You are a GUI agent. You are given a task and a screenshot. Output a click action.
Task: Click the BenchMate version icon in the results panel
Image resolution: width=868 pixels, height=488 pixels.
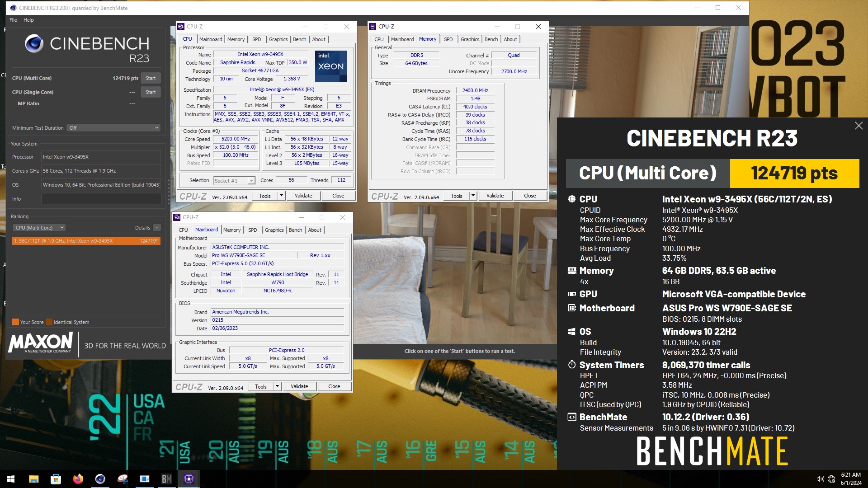click(x=572, y=417)
